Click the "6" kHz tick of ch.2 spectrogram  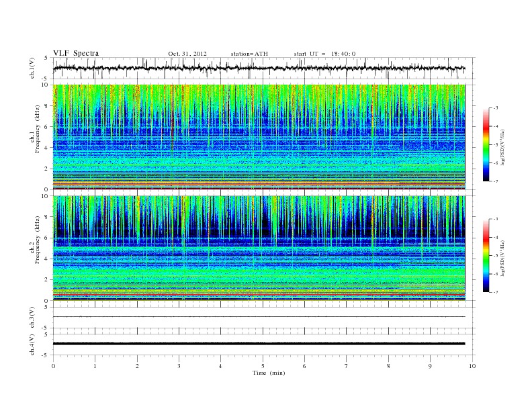[46, 238]
